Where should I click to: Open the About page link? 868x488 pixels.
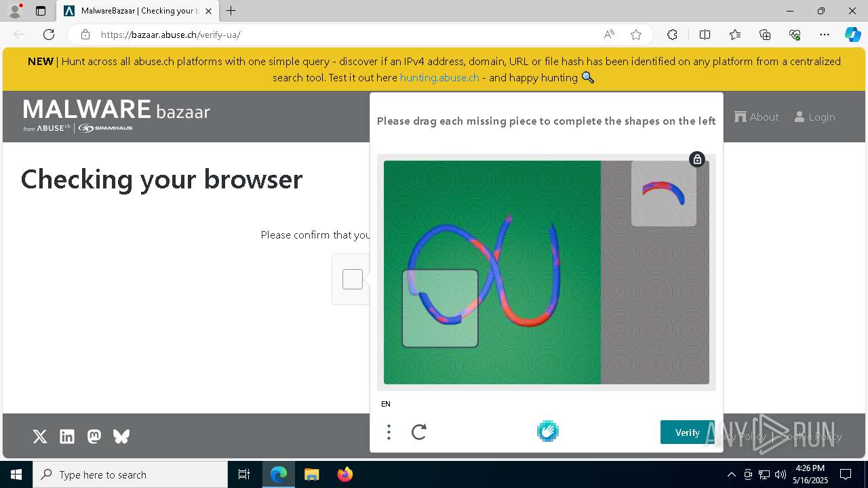coord(757,117)
